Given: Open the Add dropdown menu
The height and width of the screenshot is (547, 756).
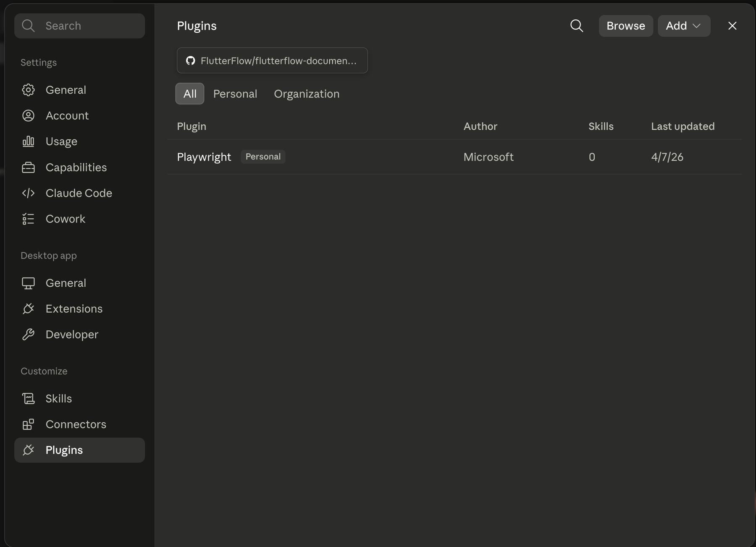Looking at the screenshot, I should 684,26.
